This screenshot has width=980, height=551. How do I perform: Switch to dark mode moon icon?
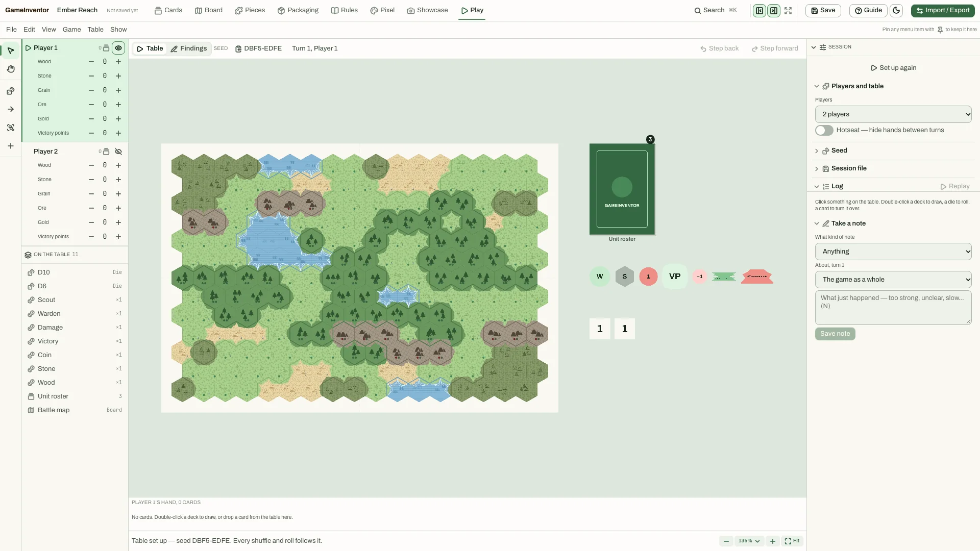pyautogui.click(x=896, y=10)
